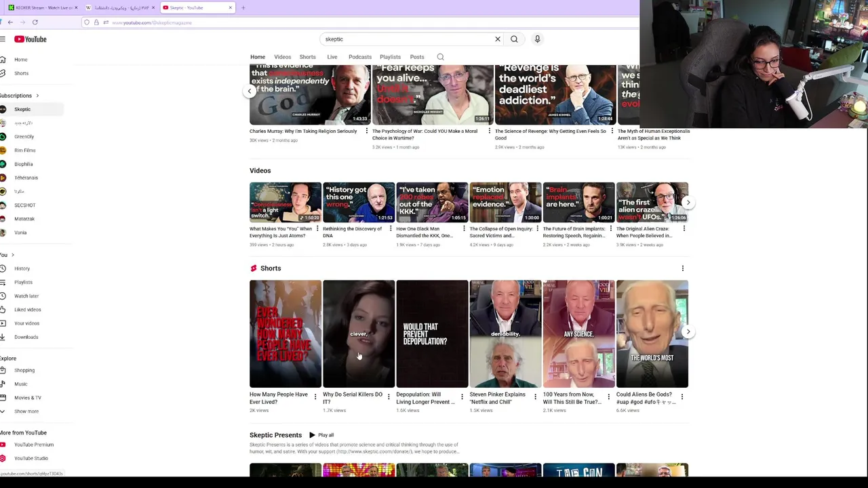
Task: Open the Shorts channel tab
Action: pyautogui.click(x=308, y=57)
